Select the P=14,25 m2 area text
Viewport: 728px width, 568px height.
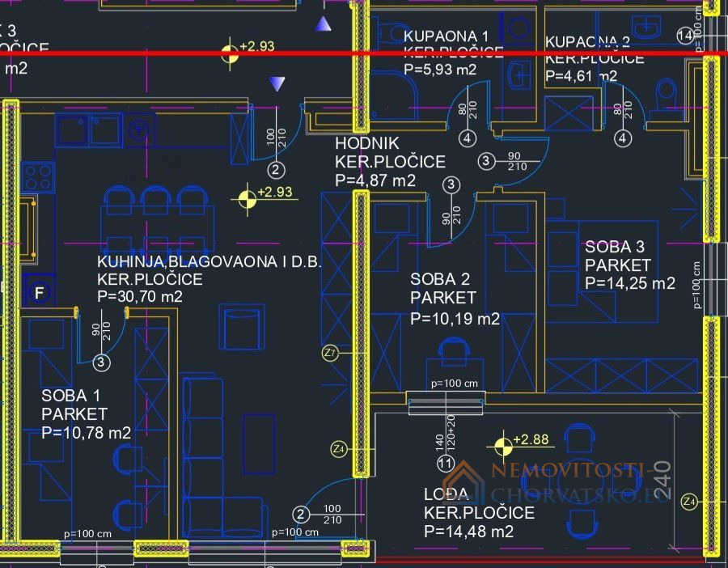pos(630,283)
